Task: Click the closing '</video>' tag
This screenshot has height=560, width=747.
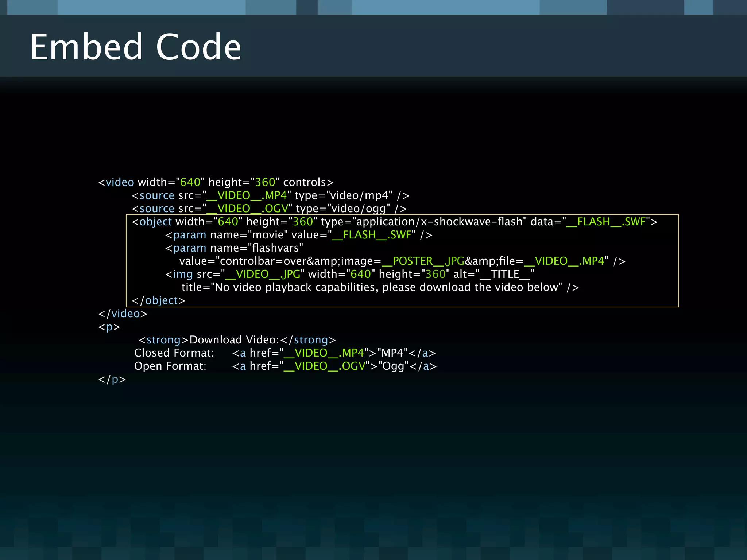Action: click(123, 314)
